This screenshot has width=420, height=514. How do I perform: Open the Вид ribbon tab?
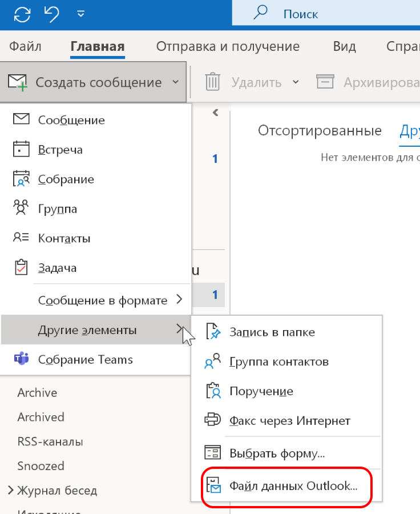344,47
